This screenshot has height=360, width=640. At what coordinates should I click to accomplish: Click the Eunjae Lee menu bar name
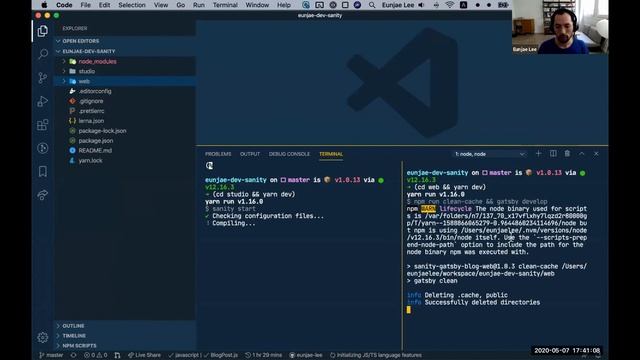[398, 5]
